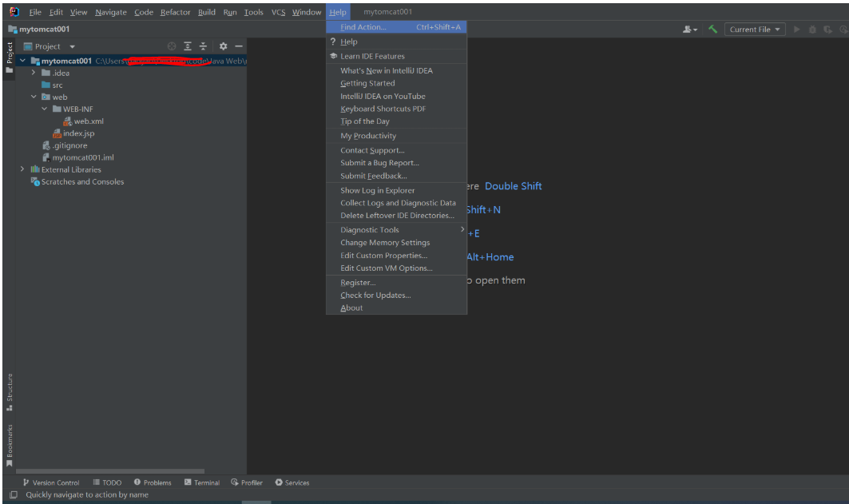Choose Submit a Bug Report
849x504 pixels.
coord(396,163)
